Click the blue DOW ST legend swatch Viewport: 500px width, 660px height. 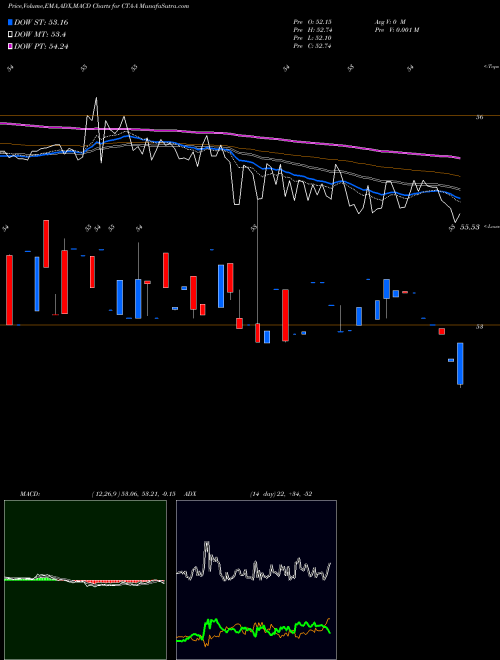coord(10,22)
